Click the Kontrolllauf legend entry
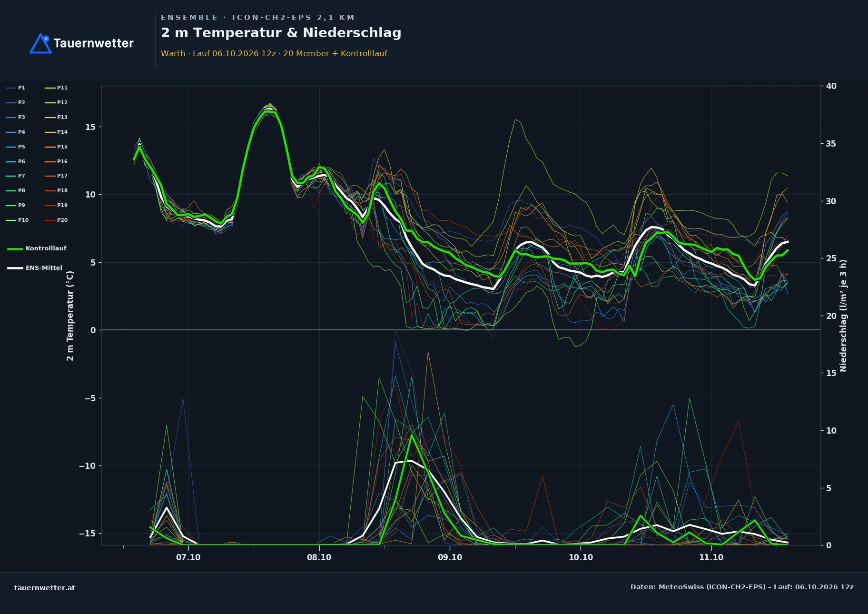Viewport: 868px width, 614px height. 37,248
